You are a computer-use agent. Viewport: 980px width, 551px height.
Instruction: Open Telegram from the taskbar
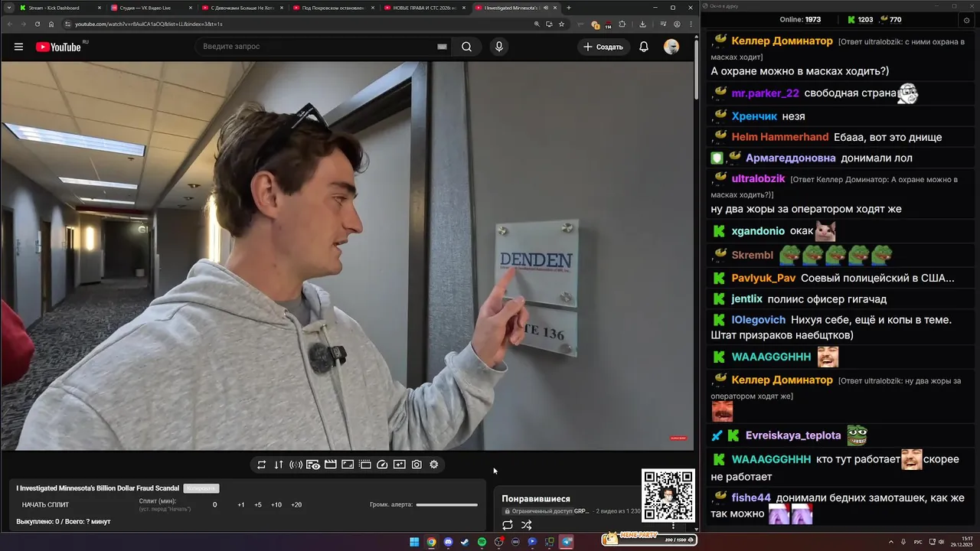[567, 542]
